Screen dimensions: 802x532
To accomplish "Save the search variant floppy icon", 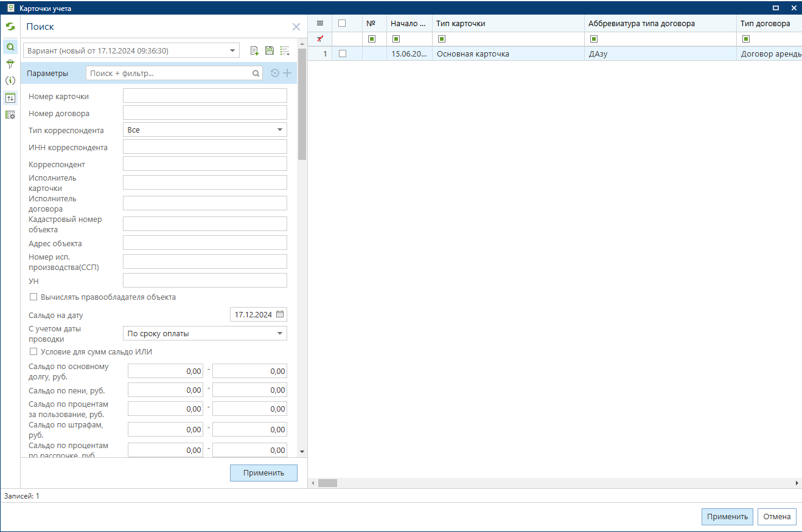I will coord(270,50).
